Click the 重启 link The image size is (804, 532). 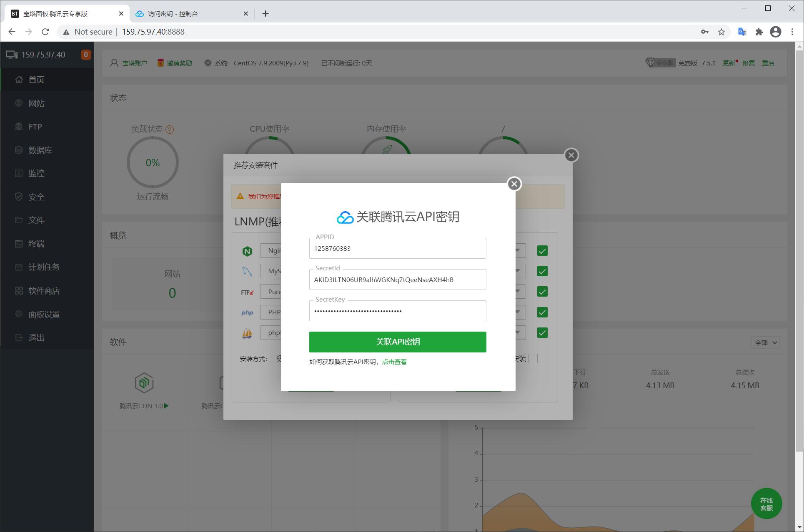coord(768,63)
